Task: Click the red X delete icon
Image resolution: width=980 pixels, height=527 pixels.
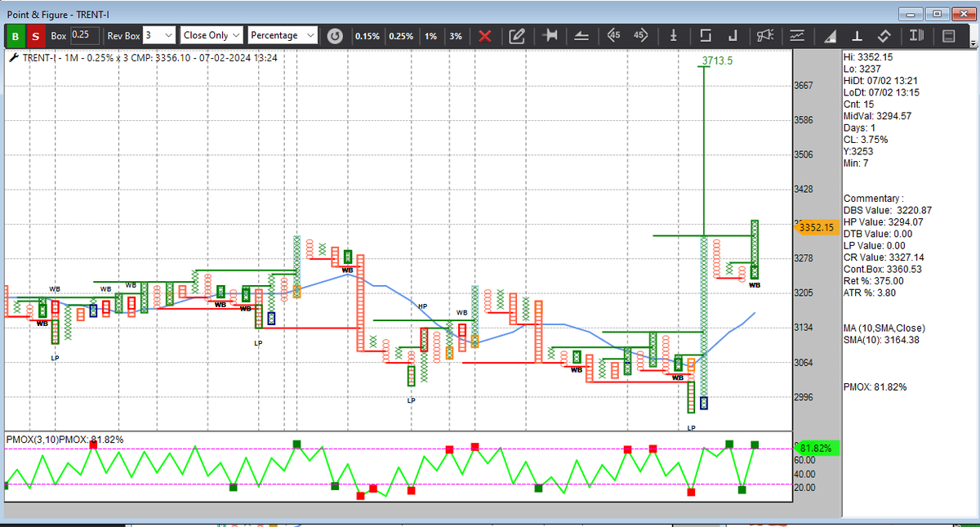Action: pos(484,36)
